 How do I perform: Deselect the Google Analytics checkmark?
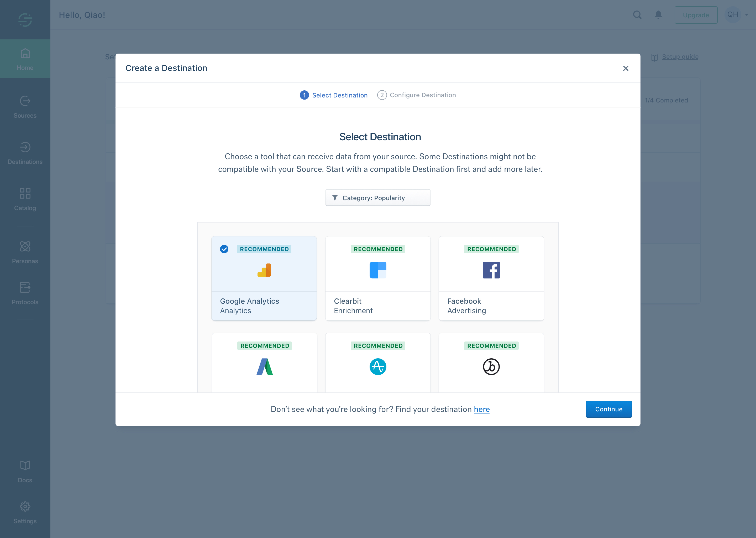click(x=224, y=249)
